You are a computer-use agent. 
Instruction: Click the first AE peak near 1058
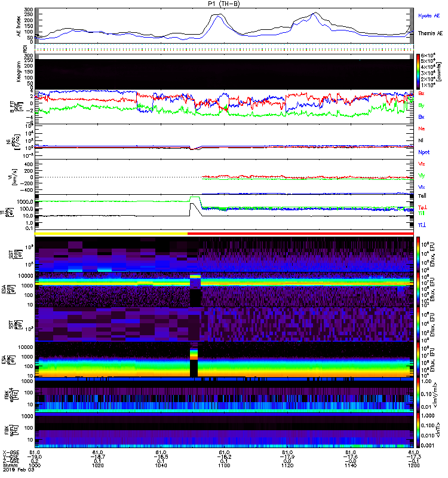point(218,14)
